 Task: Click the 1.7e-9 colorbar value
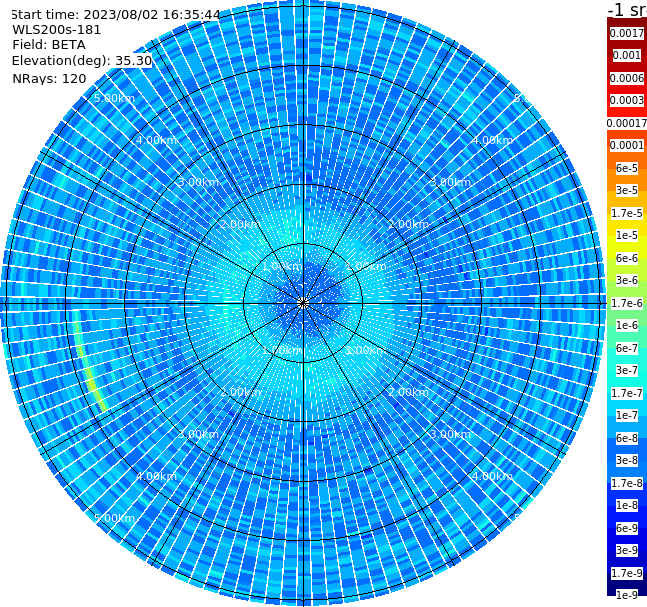point(627,573)
